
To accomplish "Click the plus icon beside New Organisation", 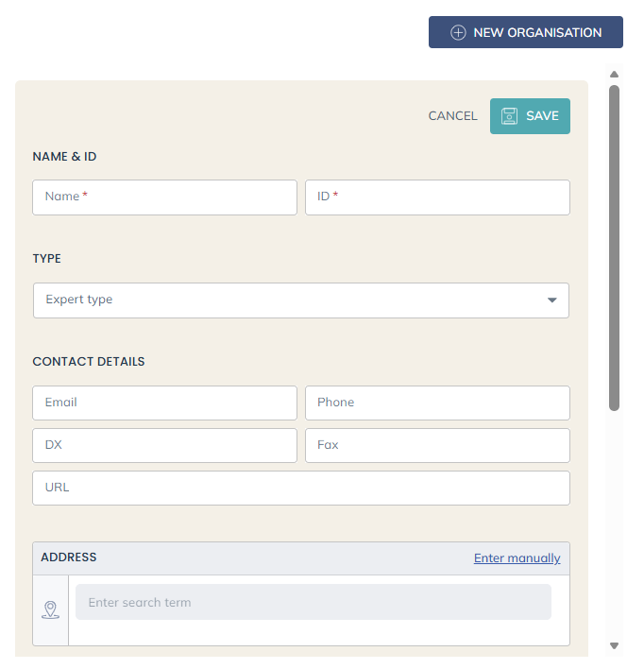I will pos(458,32).
